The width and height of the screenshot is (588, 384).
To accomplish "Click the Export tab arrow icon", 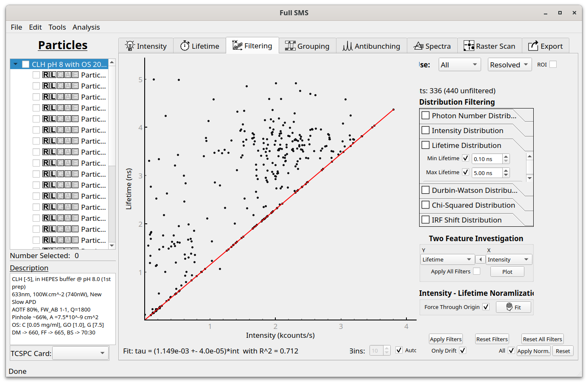I will (533, 46).
